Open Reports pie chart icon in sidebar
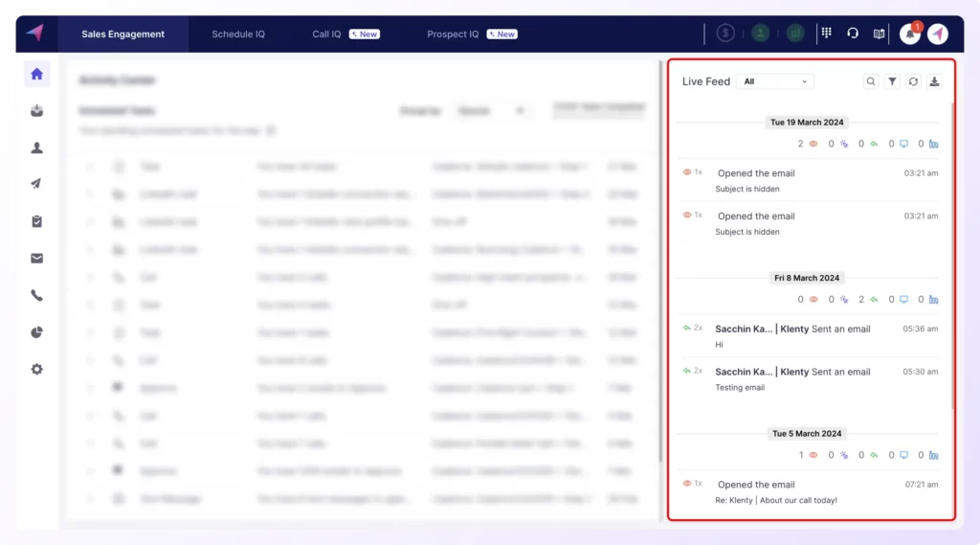 point(37,332)
